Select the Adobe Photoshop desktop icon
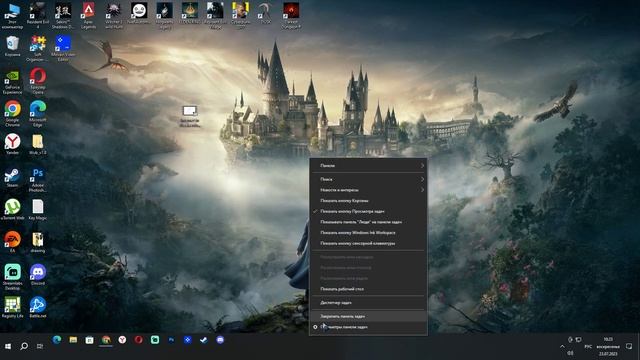The width and height of the screenshot is (640, 360). [38, 180]
